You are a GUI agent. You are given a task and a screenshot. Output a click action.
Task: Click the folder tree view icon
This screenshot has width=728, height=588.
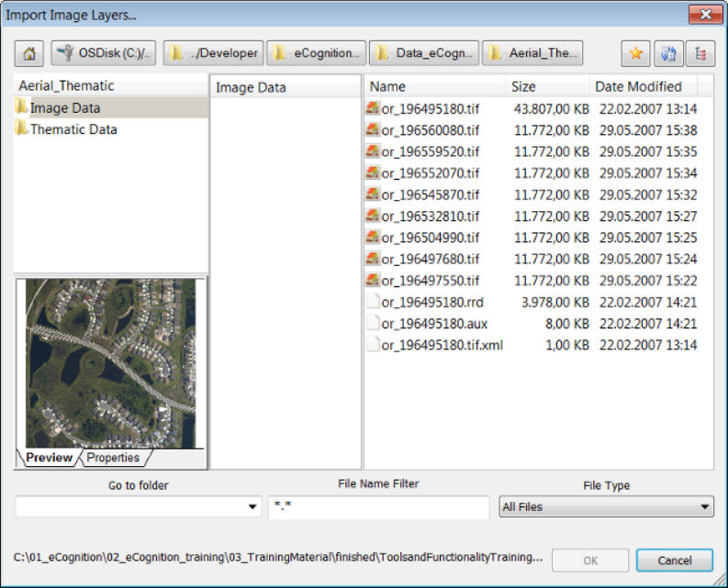(701, 53)
